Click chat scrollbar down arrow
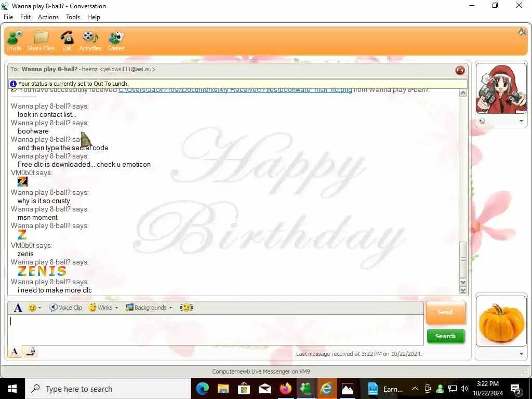Image resolution: width=532 pixels, height=399 pixels. coord(463,282)
